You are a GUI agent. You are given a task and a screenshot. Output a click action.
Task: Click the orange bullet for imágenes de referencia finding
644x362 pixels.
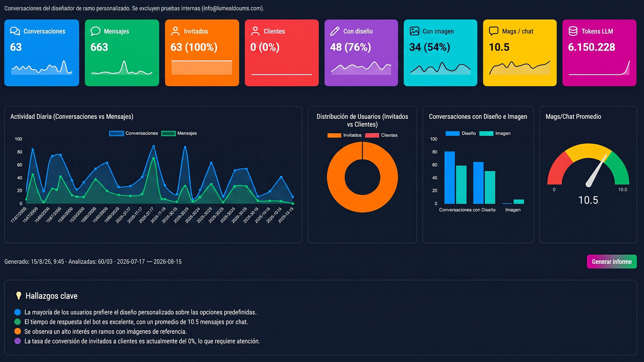(x=18, y=331)
